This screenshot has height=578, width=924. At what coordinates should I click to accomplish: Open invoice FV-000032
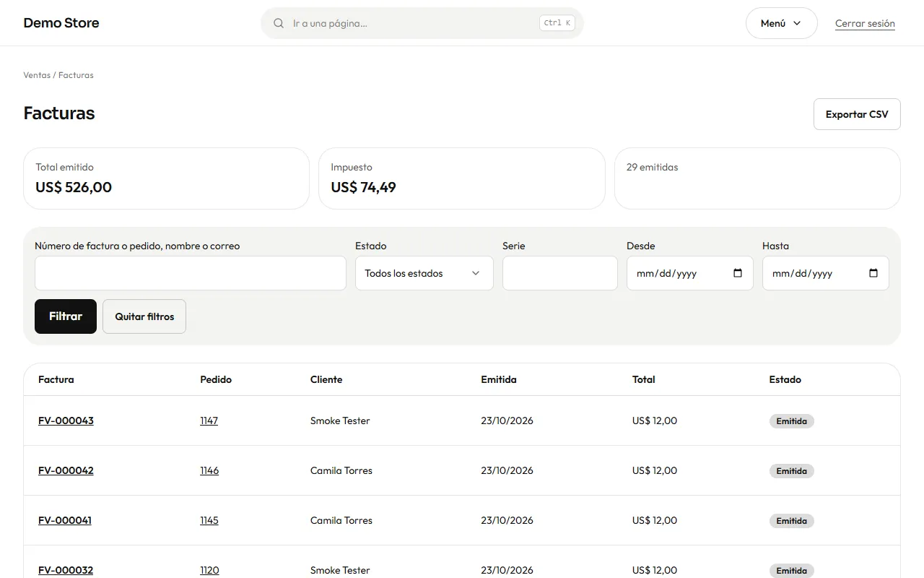[x=66, y=570]
